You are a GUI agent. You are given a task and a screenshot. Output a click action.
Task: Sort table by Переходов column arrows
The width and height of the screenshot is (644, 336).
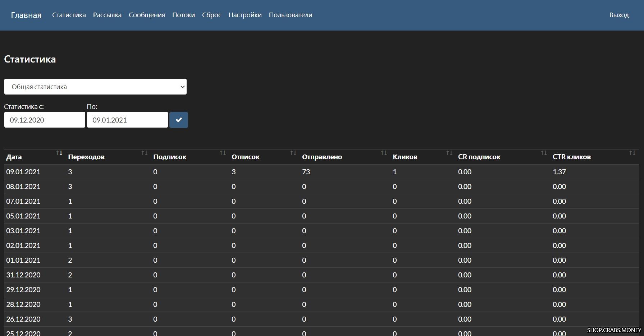pos(144,153)
